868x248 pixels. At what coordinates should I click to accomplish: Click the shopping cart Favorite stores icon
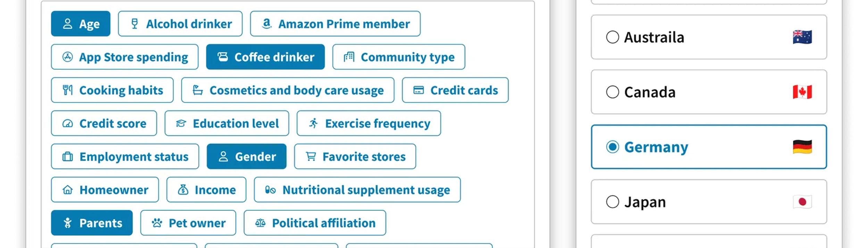tap(311, 157)
